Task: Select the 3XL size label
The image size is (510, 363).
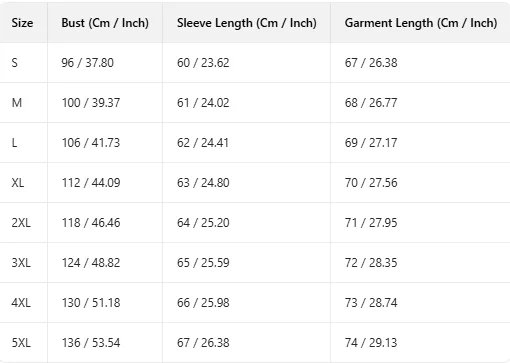Action: coord(21,263)
